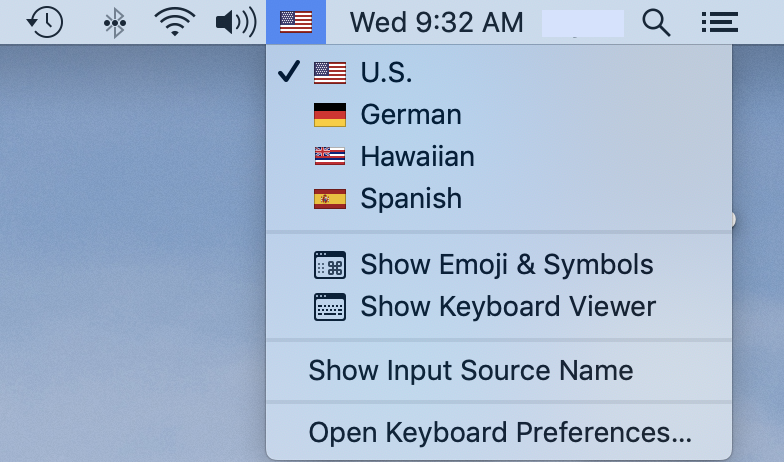
Task: Click the Hawaiian flag icon
Action: pos(330,157)
